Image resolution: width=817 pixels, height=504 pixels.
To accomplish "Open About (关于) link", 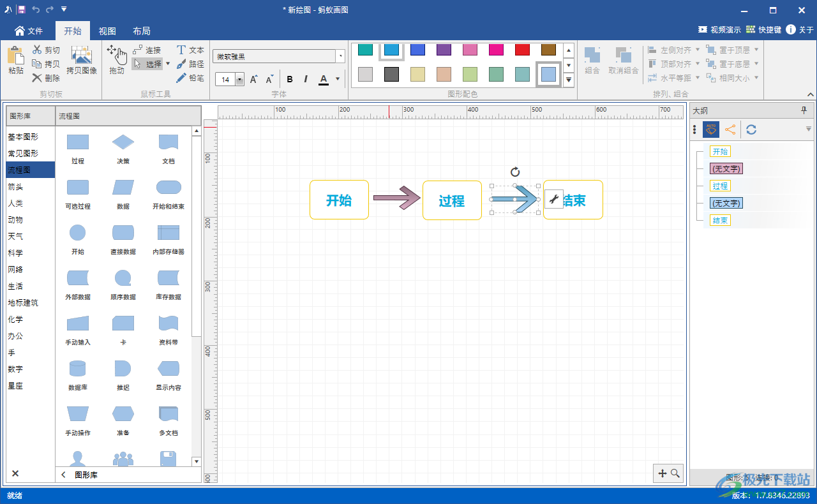I will (800, 29).
